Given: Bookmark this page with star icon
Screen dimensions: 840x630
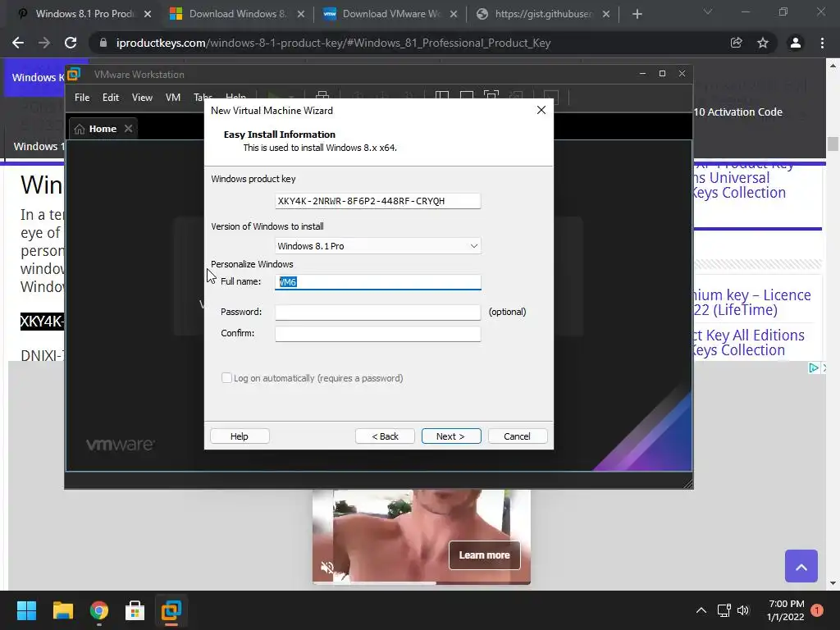Looking at the screenshot, I should (763, 43).
